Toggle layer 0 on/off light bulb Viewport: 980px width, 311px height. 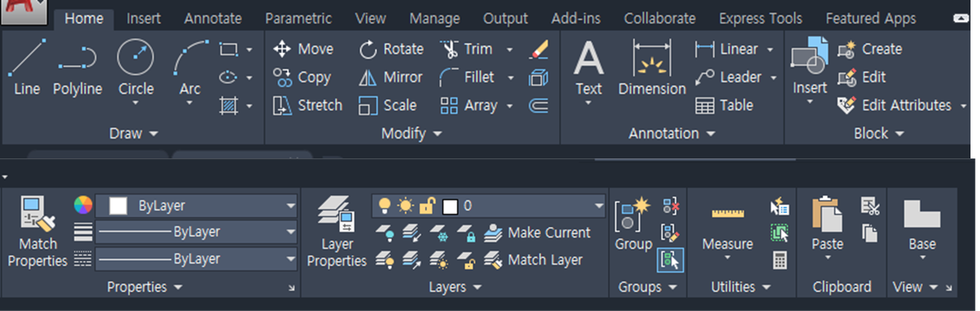coord(384,206)
